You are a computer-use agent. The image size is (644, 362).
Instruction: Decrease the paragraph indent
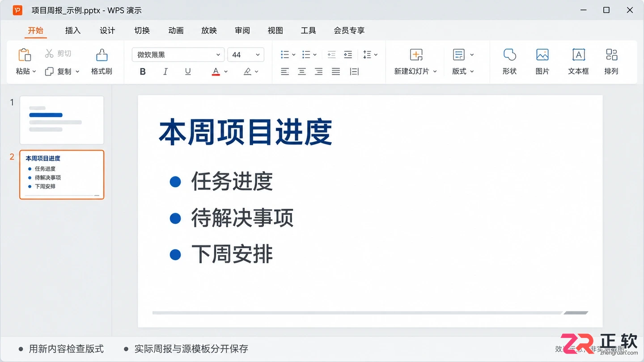tap(331, 55)
